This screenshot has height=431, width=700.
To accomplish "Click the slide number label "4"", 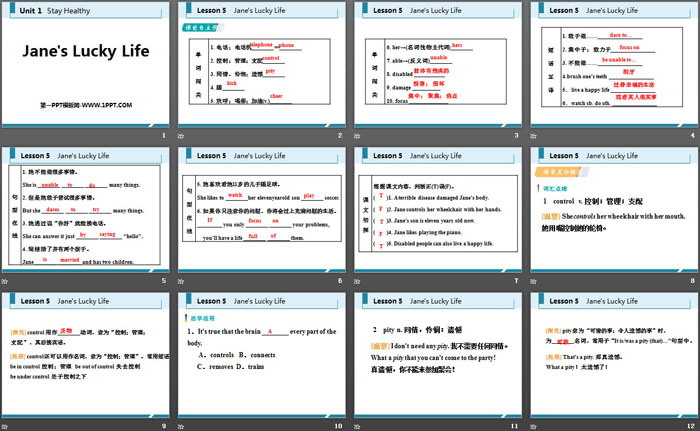I will tap(693, 135).
